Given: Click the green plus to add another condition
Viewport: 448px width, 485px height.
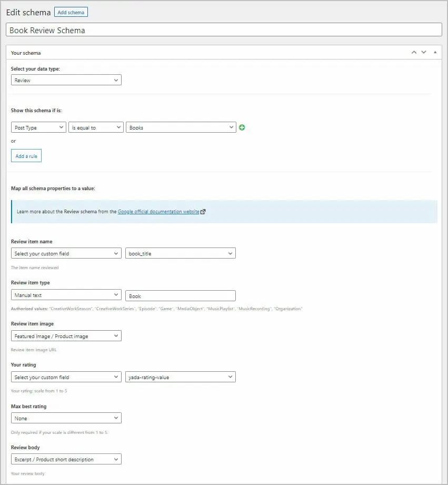Looking at the screenshot, I should click(x=242, y=127).
